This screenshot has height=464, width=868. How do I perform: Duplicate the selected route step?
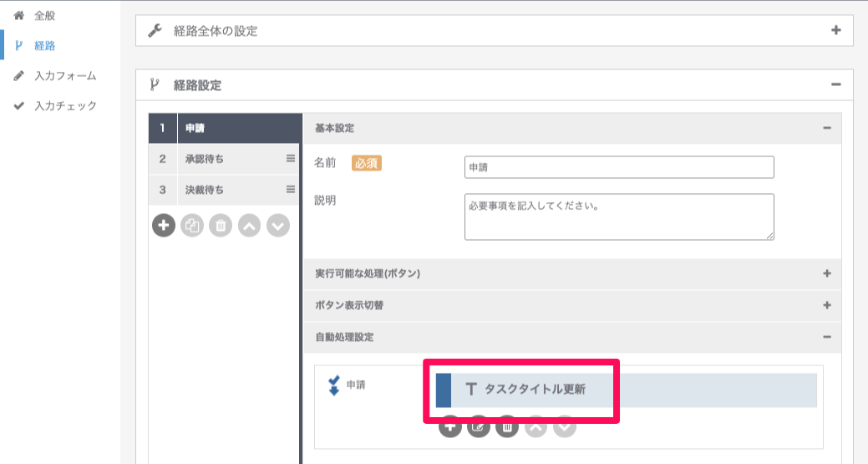click(x=192, y=225)
